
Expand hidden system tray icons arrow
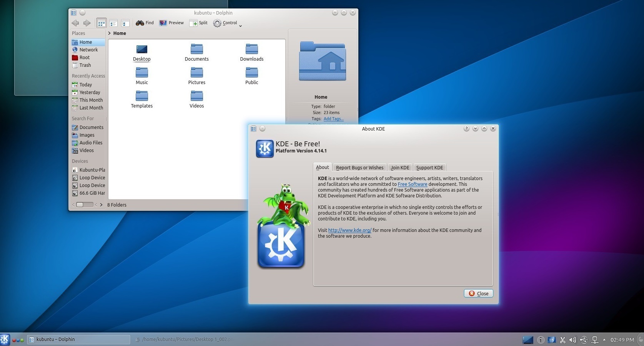coord(604,339)
